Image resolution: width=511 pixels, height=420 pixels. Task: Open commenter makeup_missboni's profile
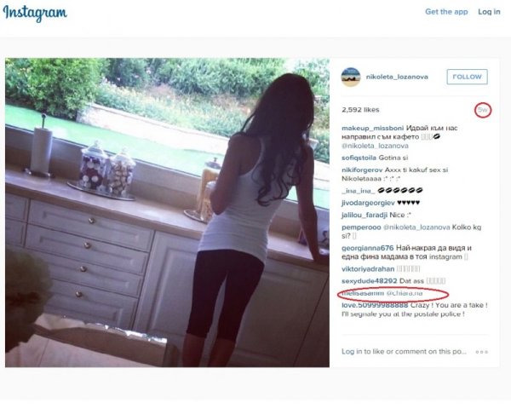pyautogui.click(x=372, y=128)
